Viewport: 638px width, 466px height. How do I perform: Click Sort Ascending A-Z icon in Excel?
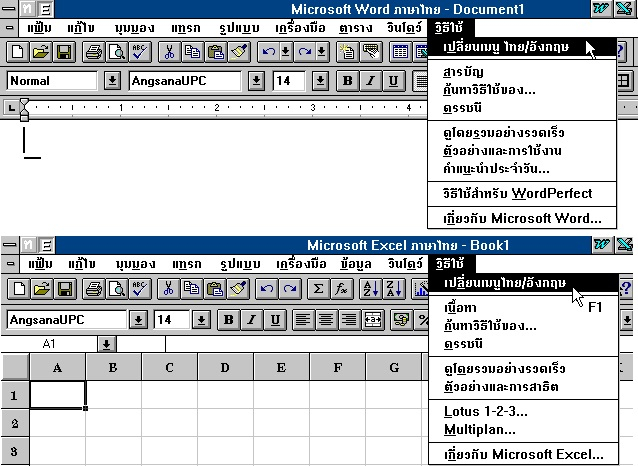pyautogui.click(x=371, y=289)
